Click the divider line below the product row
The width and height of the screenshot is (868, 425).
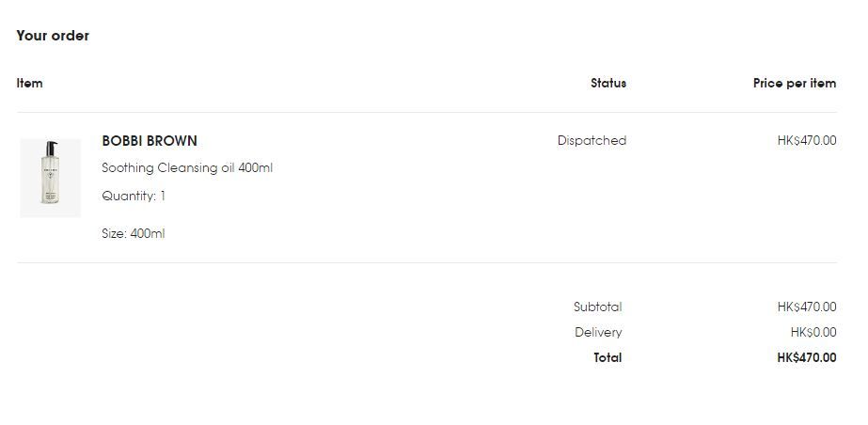point(426,262)
